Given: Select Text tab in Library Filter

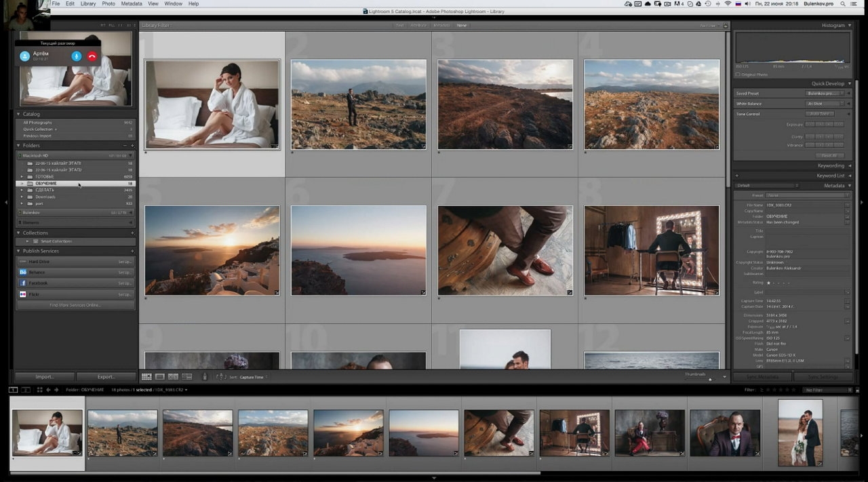Looking at the screenshot, I should [x=399, y=26].
